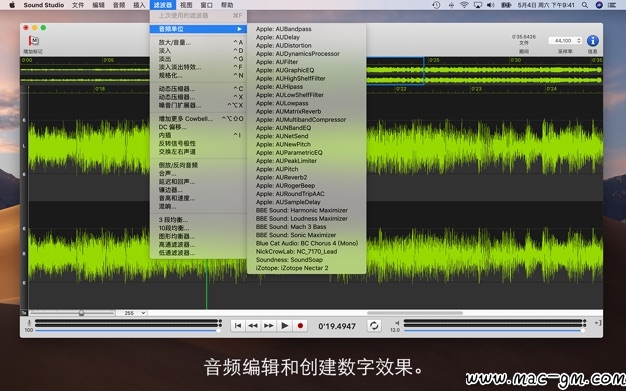
Task: Click the horizontal zoom slider handle
Action: [x=81, y=313]
